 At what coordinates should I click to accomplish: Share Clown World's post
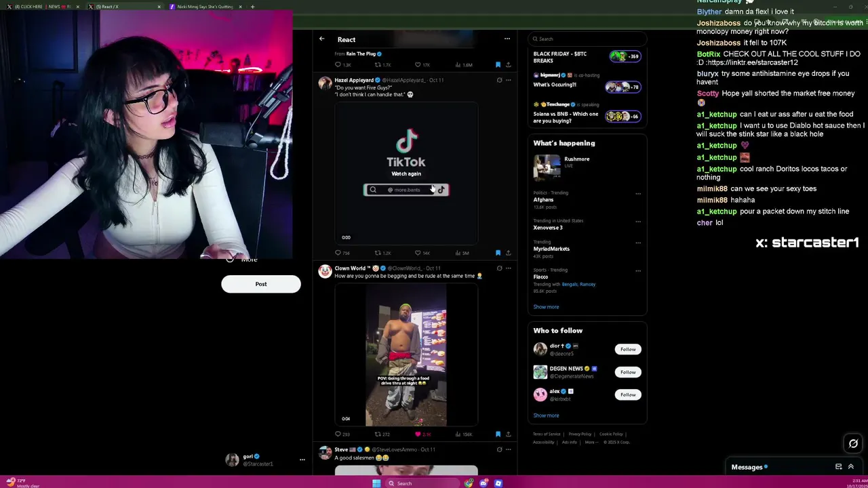click(508, 434)
